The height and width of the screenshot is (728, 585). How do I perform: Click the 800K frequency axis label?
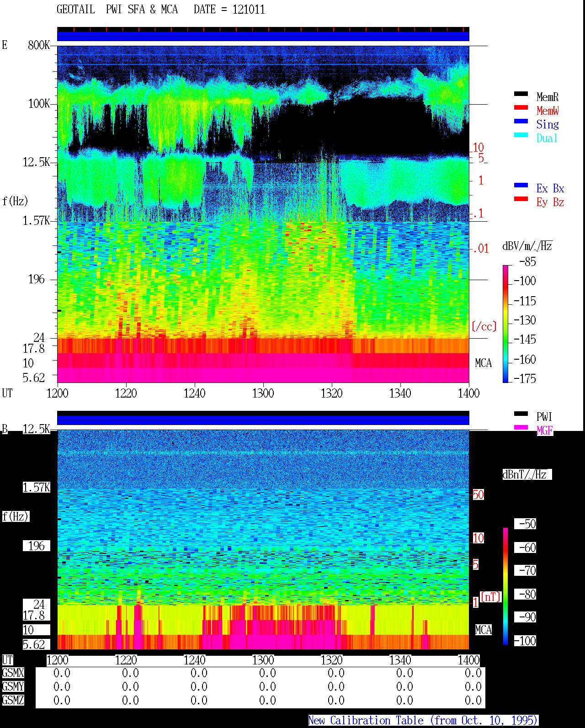[x=39, y=45]
